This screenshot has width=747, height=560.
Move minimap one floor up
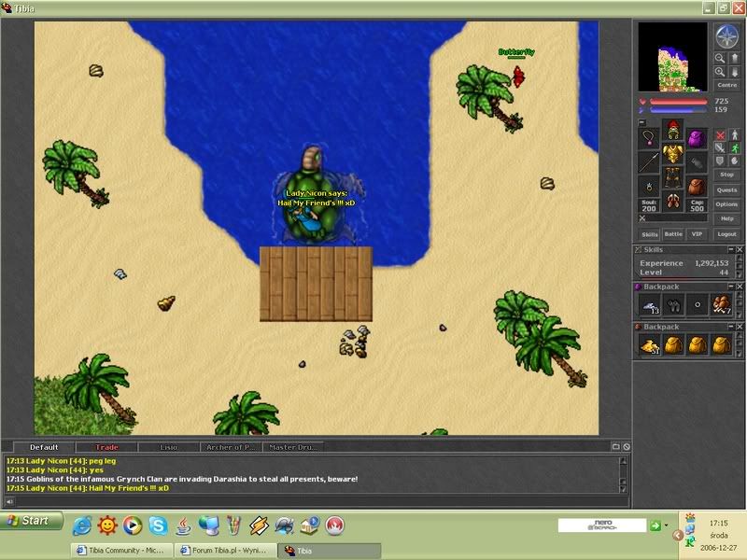(x=734, y=59)
